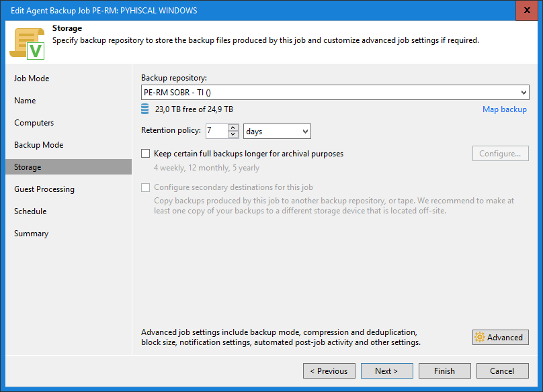Screen dimensions: 543x392
Task: Cancel the backup job editing
Action: (503, 371)
